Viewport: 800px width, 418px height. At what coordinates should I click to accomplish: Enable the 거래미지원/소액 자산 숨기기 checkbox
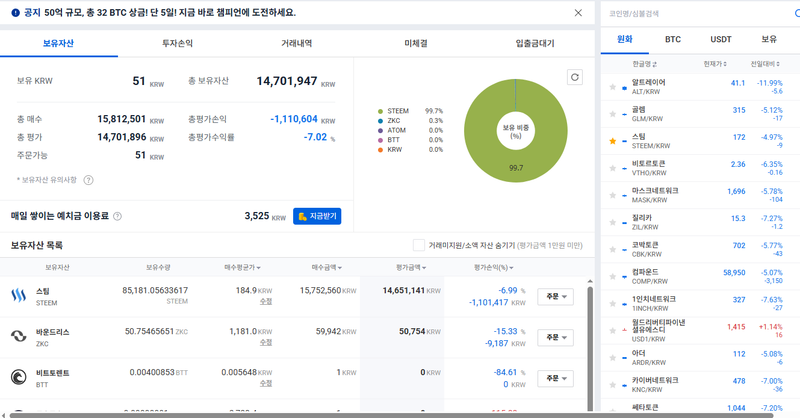coord(419,245)
